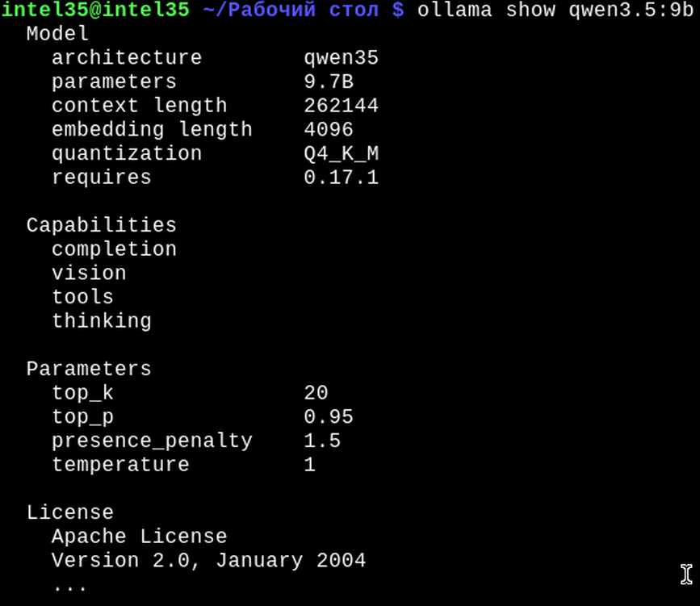Click the tools capability line
Screen dimensions: 700x606
coord(82,297)
